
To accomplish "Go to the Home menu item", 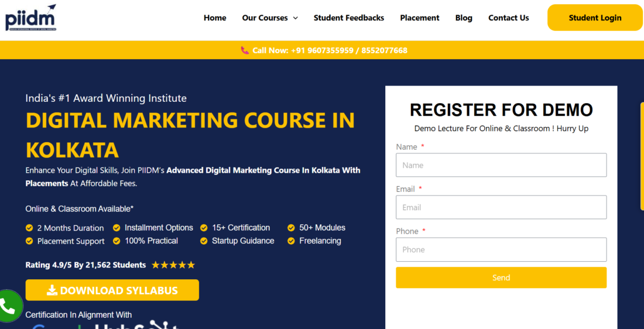I will [x=215, y=18].
